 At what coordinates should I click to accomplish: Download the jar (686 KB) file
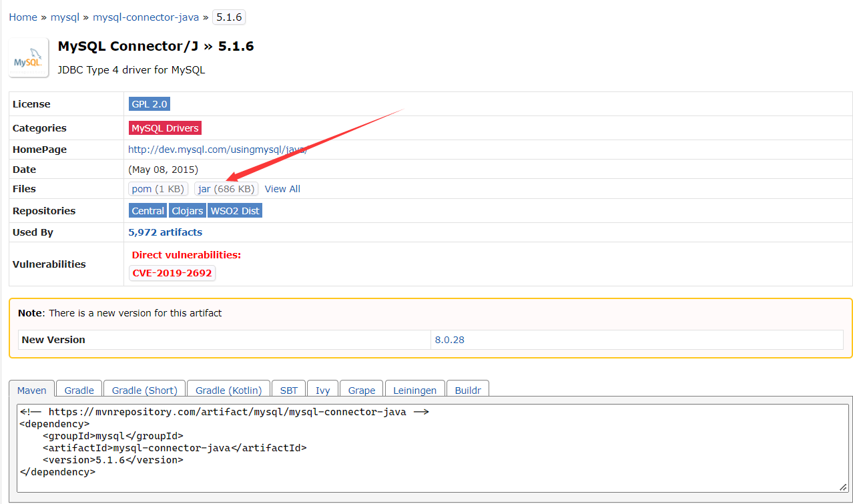pyautogui.click(x=226, y=189)
